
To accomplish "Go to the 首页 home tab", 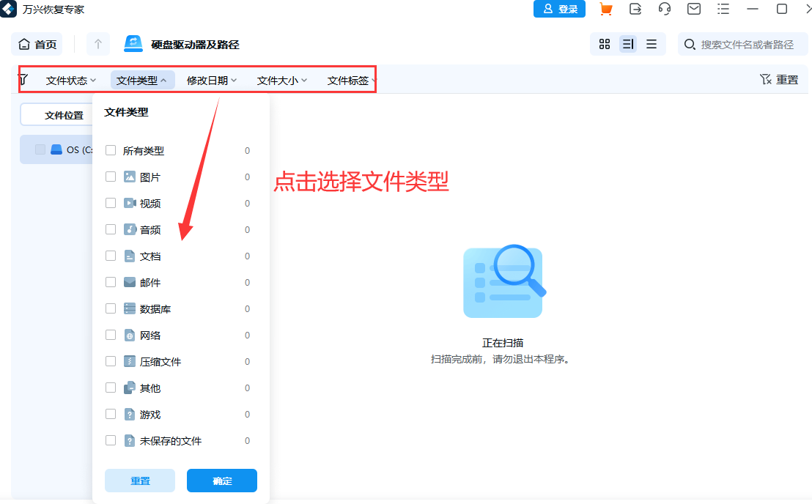I will (x=36, y=44).
